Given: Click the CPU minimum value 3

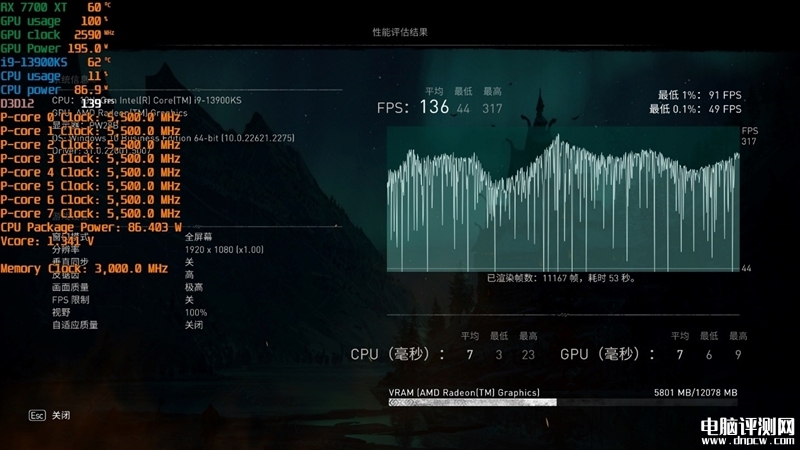Looking at the screenshot, I should tap(499, 355).
